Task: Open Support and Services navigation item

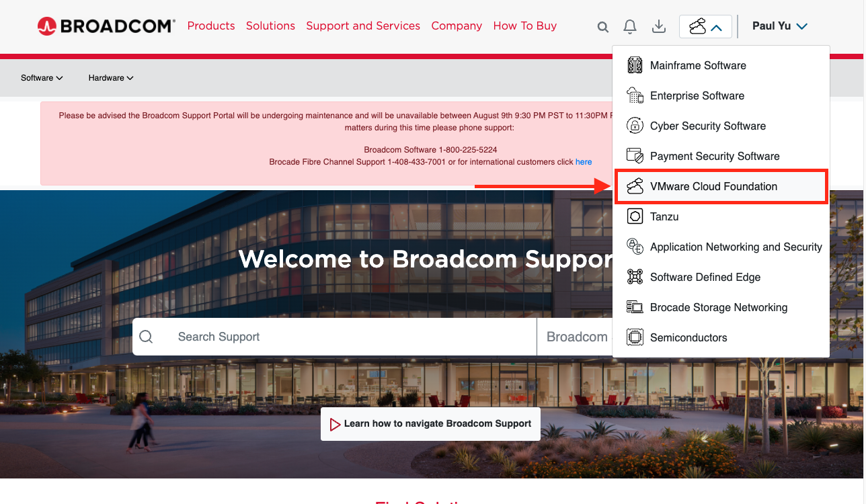Action: point(363,26)
